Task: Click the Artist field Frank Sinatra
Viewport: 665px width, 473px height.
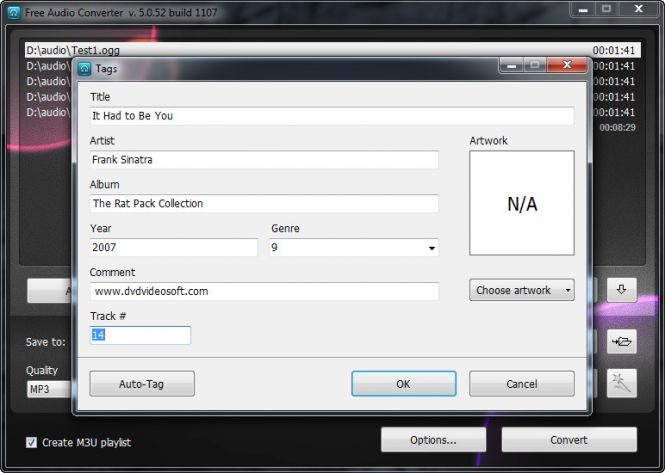Action: click(264, 160)
